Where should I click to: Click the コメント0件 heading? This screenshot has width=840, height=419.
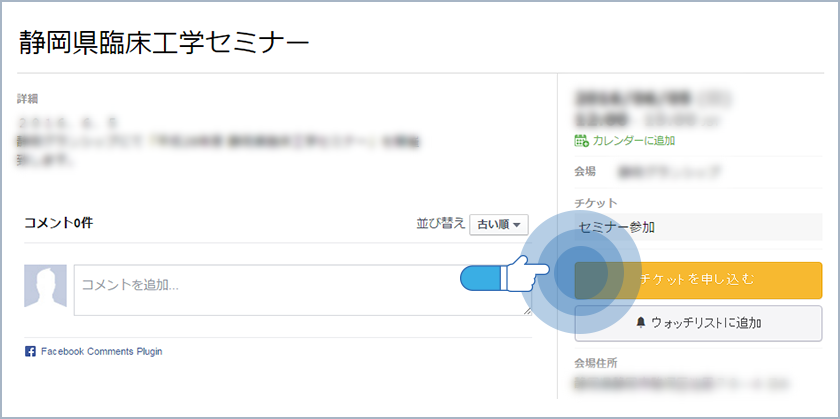[x=58, y=224]
